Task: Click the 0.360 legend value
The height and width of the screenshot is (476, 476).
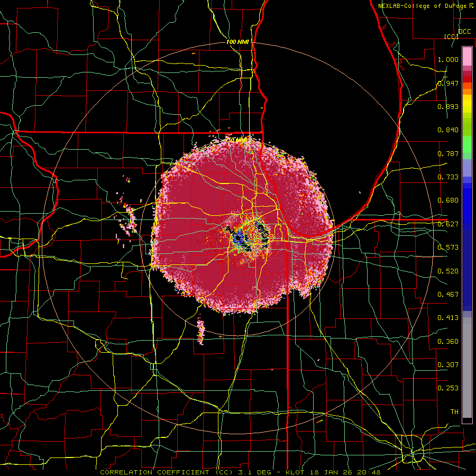Action: 448,341
